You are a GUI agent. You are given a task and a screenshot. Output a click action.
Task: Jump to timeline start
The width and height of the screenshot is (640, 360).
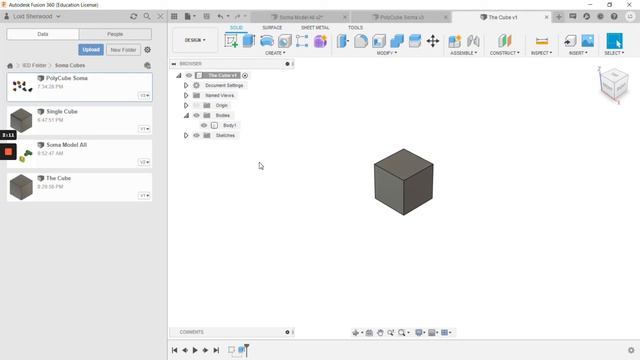tap(174, 350)
